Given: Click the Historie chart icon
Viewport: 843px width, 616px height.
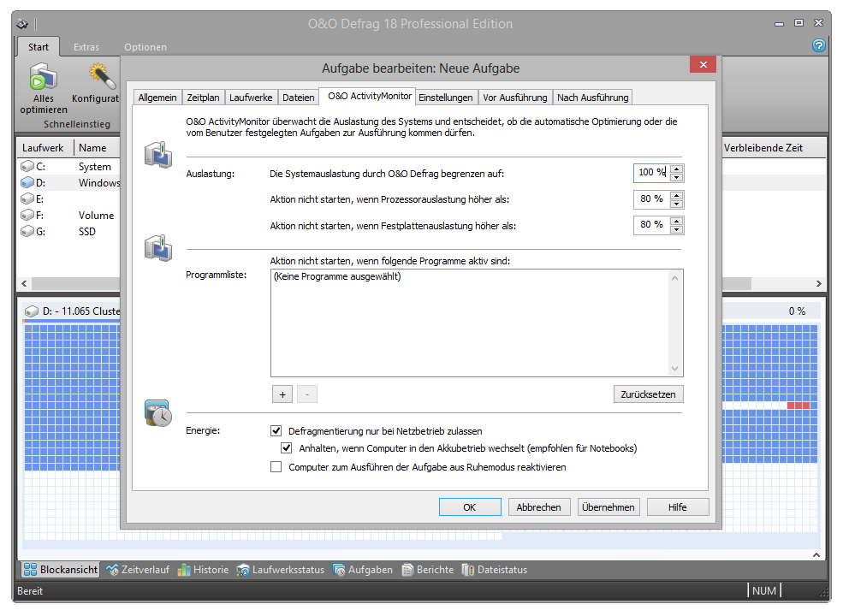Looking at the screenshot, I should click(184, 570).
